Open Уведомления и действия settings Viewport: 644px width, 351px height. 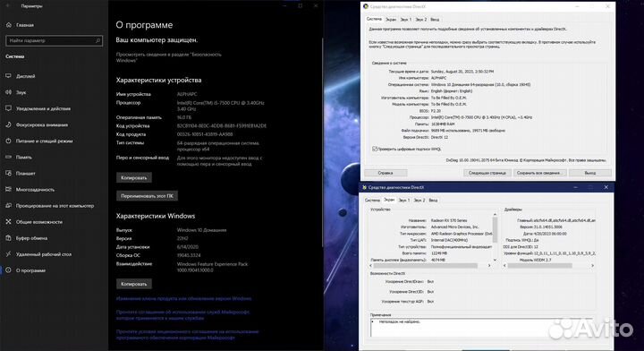pos(38,108)
